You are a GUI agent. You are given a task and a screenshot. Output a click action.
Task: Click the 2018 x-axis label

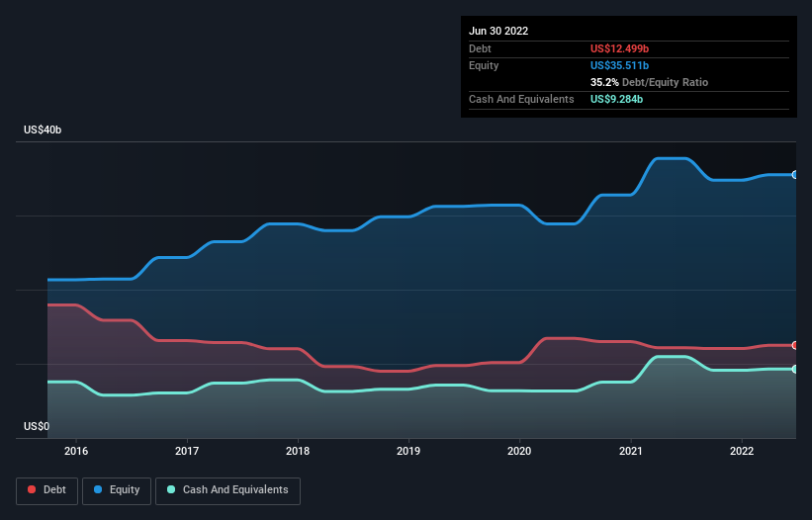click(x=298, y=451)
